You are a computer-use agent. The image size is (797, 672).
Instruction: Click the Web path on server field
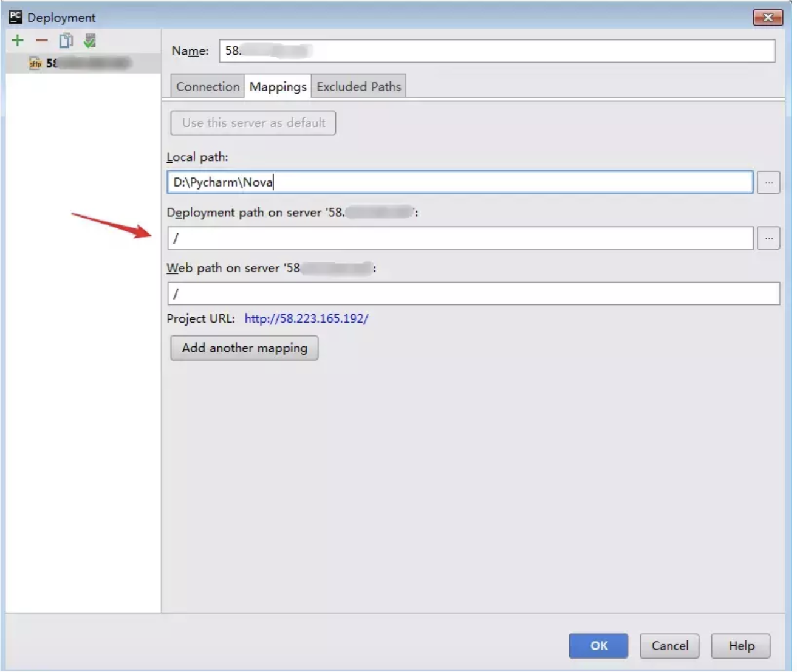tap(473, 293)
